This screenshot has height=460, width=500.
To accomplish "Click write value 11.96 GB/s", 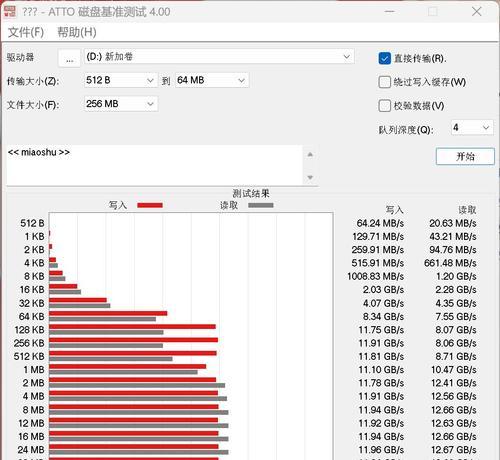I will [381, 450].
